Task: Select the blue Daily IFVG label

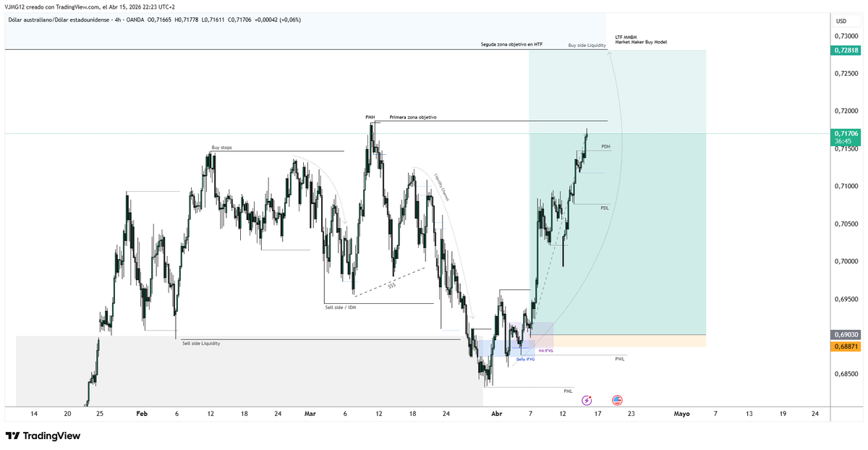Action: coord(525,359)
